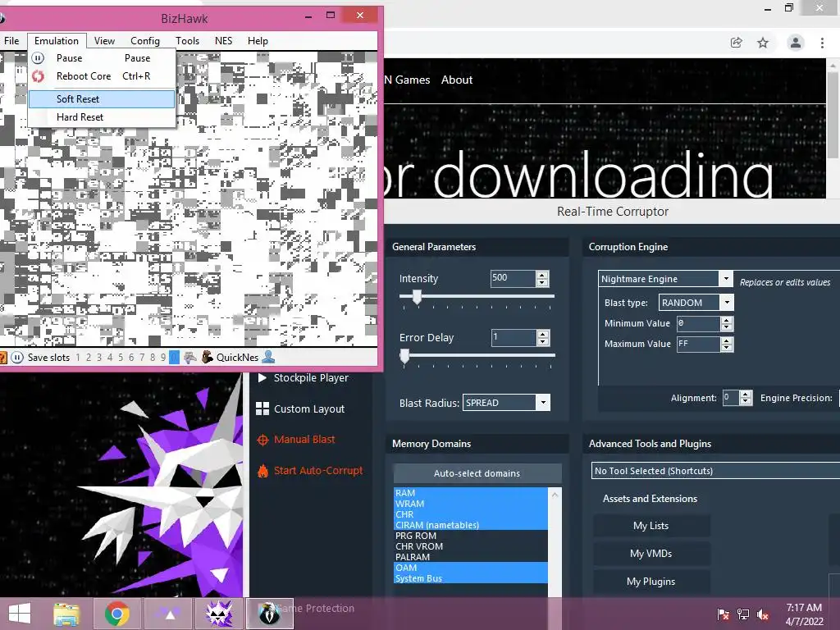Click the NES controller icon in the status bar
The height and width of the screenshot is (630, 840).
click(x=189, y=358)
